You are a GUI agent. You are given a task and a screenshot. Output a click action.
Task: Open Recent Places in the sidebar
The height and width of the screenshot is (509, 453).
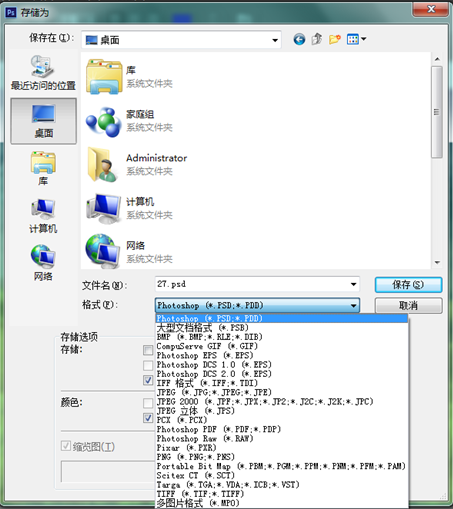click(x=43, y=72)
